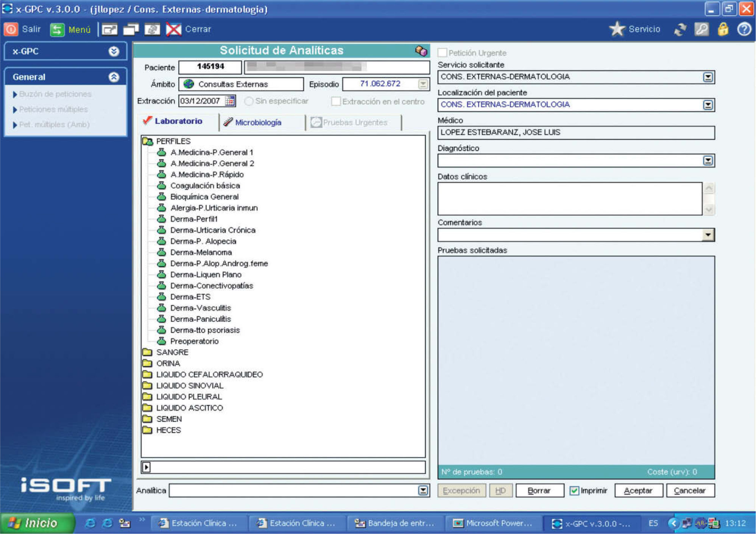Click the Servicio star icon
The height and width of the screenshot is (534, 756).
point(617,29)
